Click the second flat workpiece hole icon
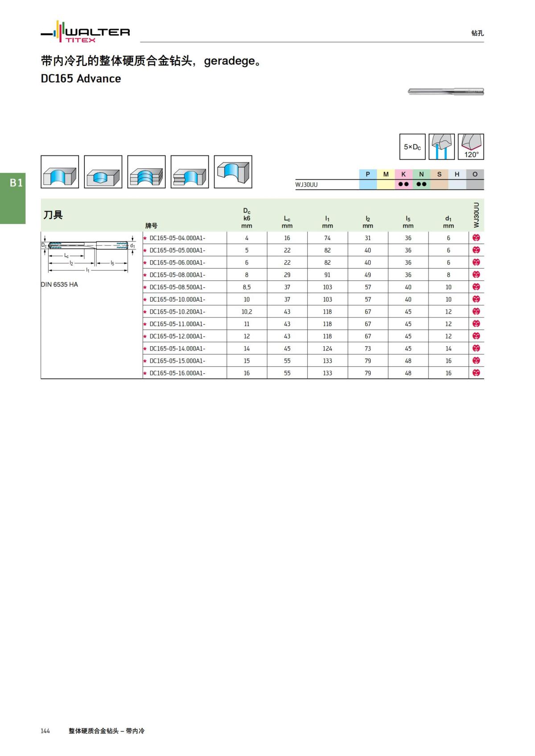The width and height of the screenshot is (535, 756). click(x=103, y=172)
